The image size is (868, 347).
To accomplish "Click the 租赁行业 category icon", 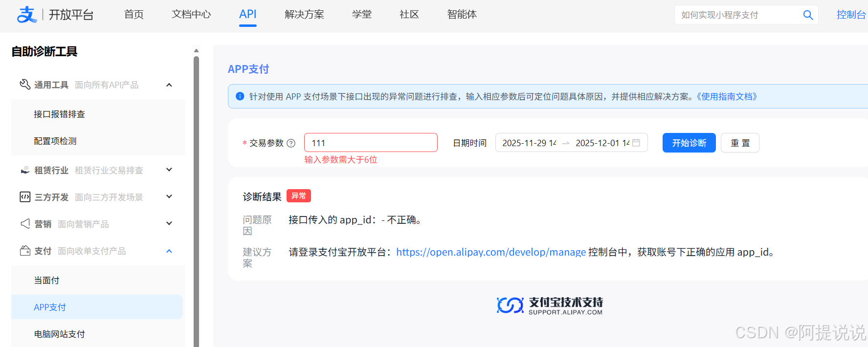I will (x=24, y=170).
